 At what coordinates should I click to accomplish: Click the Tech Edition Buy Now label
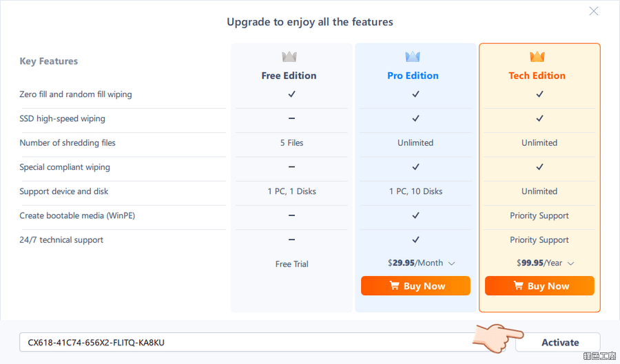548,286
